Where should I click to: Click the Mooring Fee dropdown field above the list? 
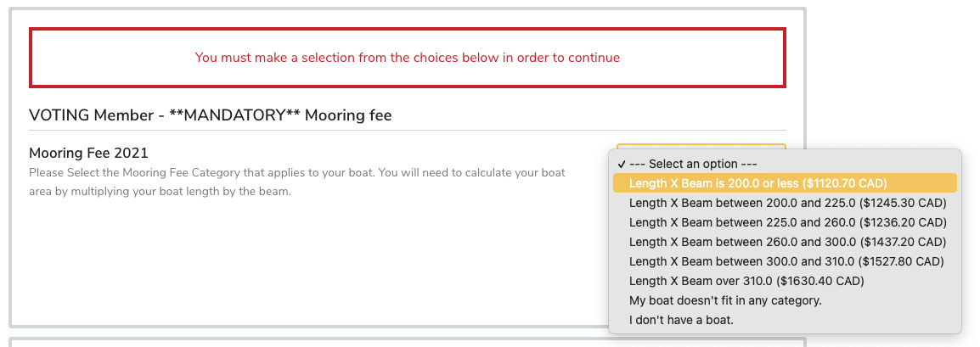(701, 148)
